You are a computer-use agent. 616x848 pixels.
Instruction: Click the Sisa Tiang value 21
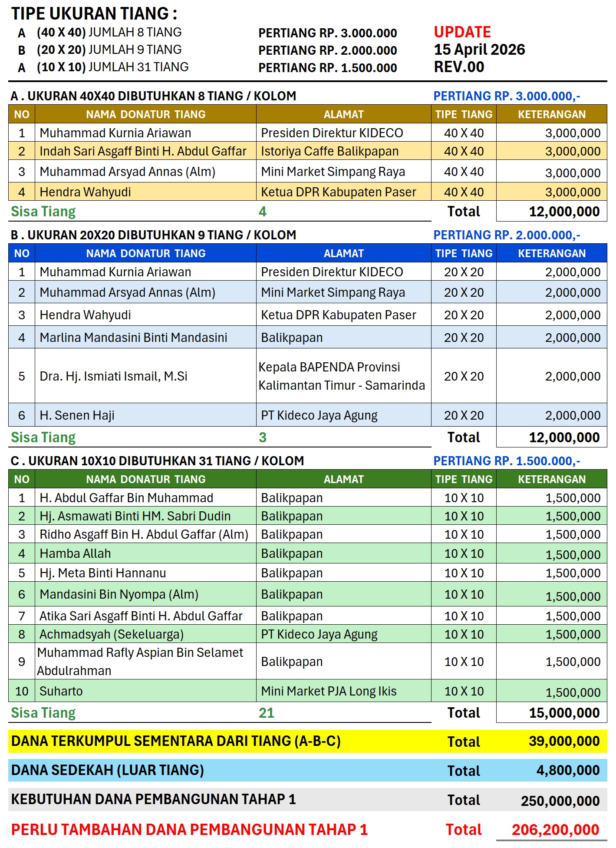click(x=266, y=713)
